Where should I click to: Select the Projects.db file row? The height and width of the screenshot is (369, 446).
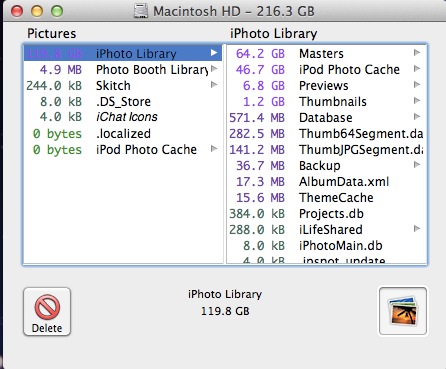click(326, 213)
